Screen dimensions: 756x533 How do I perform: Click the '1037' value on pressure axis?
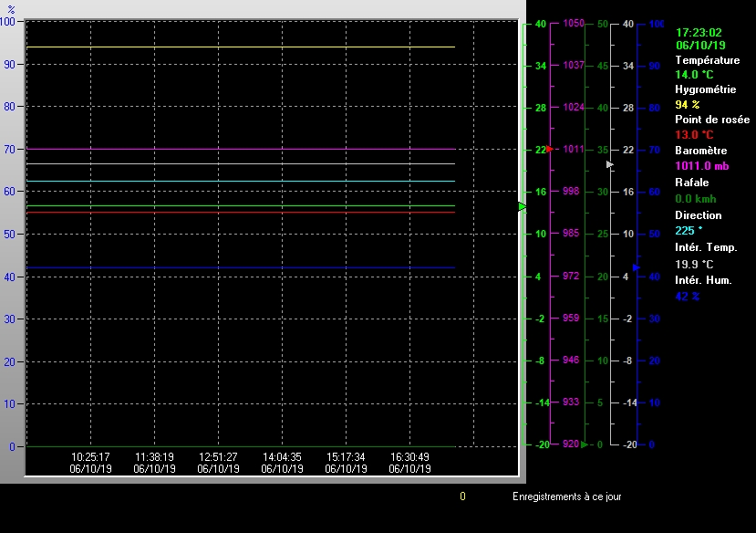574,65
